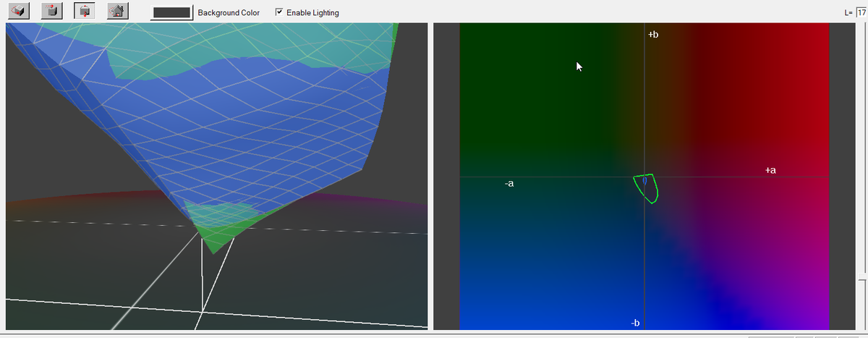Image resolution: width=868 pixels, height=338 pixels.
Task: Click the green gamut outline in a/b plot
Action: pyautogui.click(x=655, y=190)
